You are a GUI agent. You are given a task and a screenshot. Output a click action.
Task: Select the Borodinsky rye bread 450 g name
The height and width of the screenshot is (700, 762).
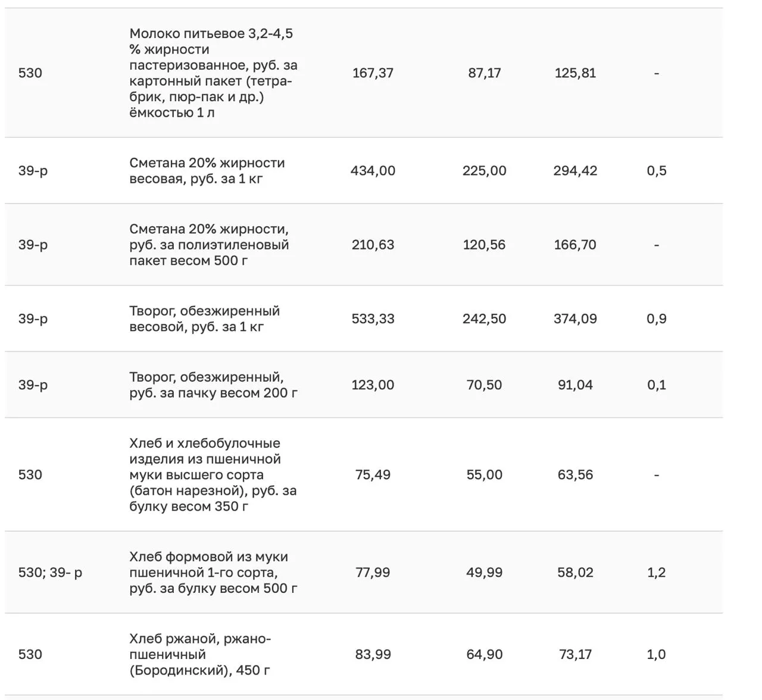pyautogui.click(x=200, y=654)
